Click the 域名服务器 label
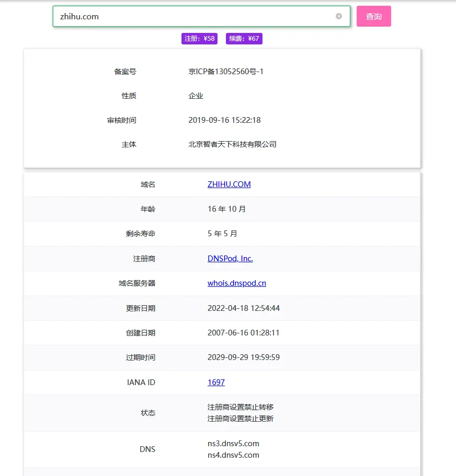456x476 pixels. (136, 283)
